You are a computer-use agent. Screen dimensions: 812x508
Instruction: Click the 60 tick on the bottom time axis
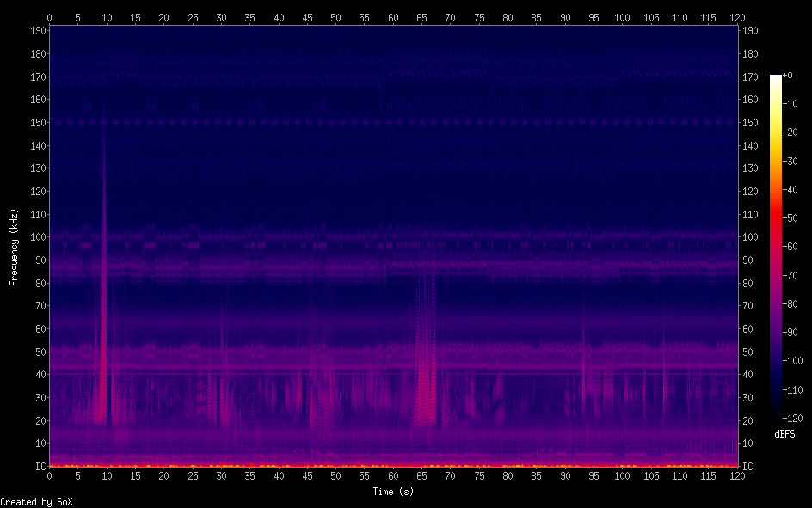point(393,475)
